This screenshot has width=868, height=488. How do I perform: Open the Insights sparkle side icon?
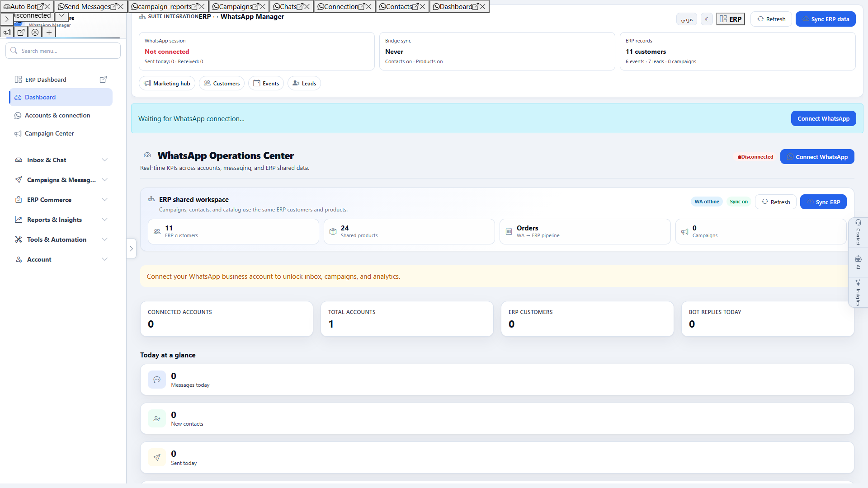(858, 283)
